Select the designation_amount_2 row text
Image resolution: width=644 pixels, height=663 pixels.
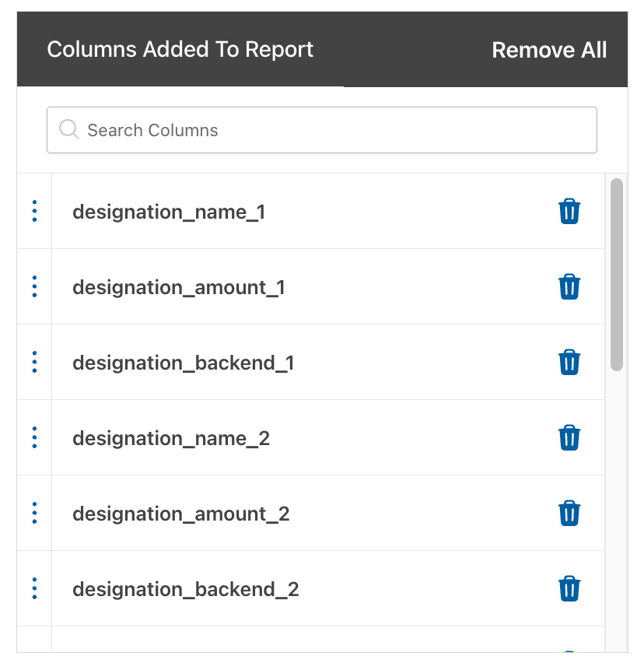point(181,514)
